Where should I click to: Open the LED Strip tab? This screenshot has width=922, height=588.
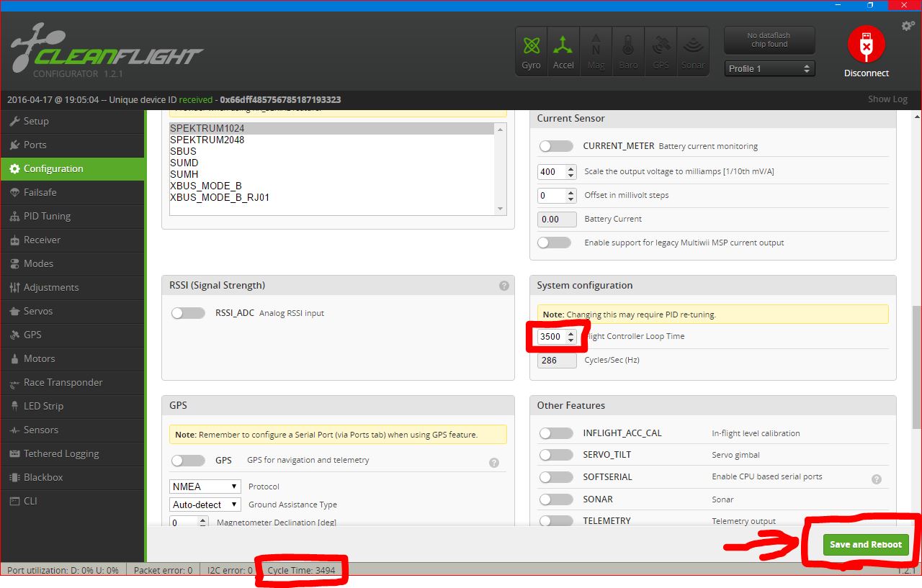[72, 406]
